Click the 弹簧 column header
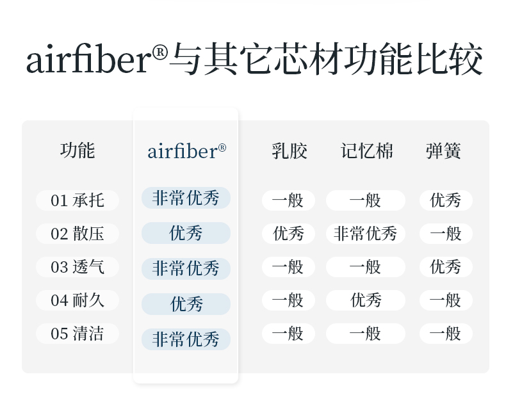 (443, 151)
